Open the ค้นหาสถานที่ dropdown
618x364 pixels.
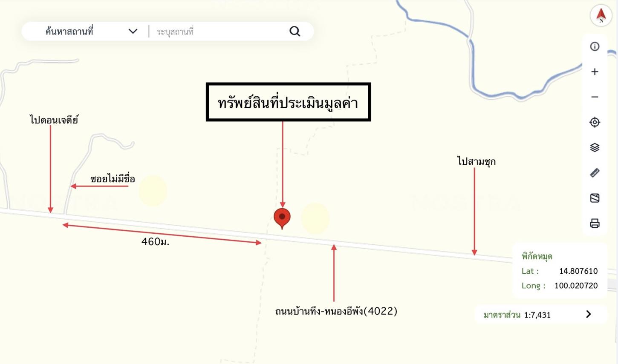(x=91, y=31)
